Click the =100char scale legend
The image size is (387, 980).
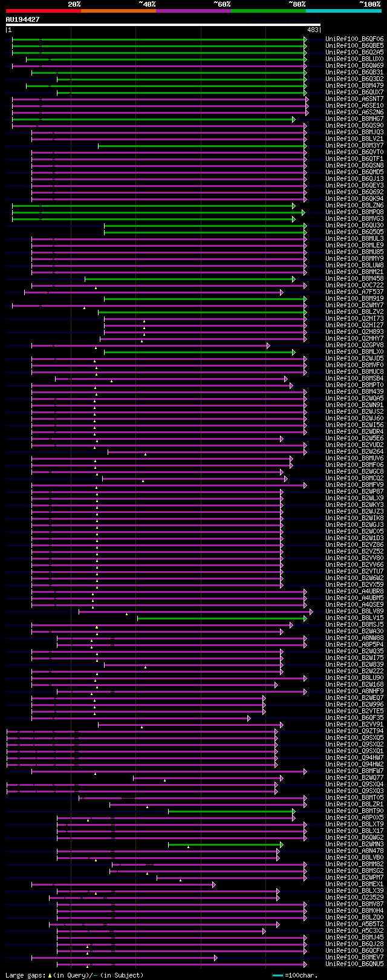coord(295,975)
